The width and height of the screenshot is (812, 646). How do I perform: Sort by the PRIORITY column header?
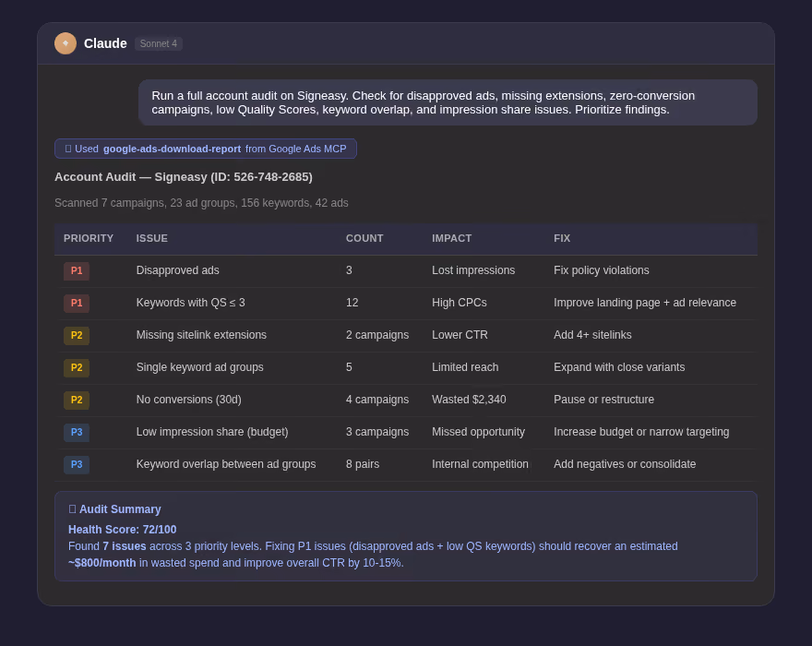pos(89,238)
